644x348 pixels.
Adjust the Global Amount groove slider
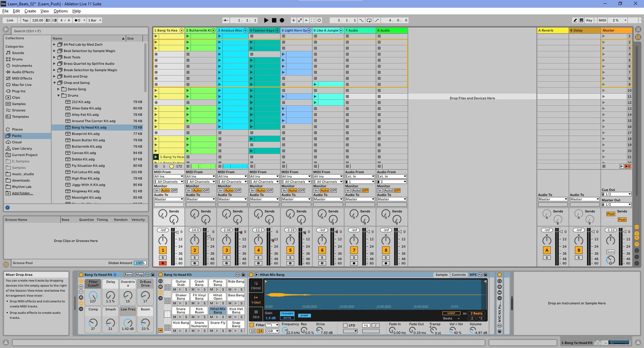pos(140,263)
